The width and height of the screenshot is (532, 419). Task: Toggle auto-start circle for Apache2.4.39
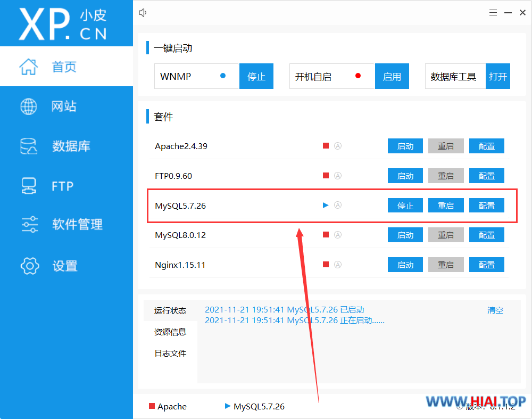pos(338,146)
